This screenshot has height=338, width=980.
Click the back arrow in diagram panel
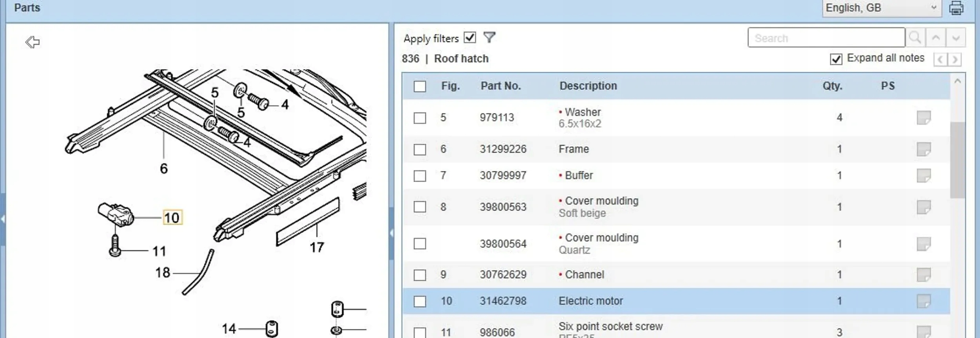[x=33, y=42]
